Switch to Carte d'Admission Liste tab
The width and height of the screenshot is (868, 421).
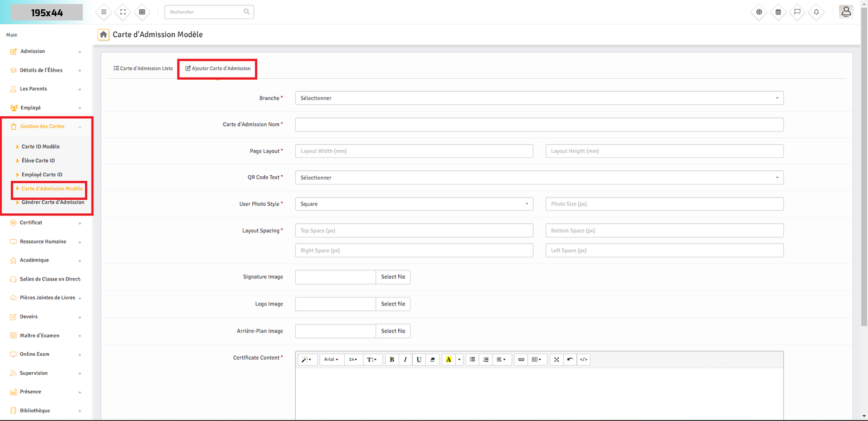pyautogui.click(x=143, y=68)
